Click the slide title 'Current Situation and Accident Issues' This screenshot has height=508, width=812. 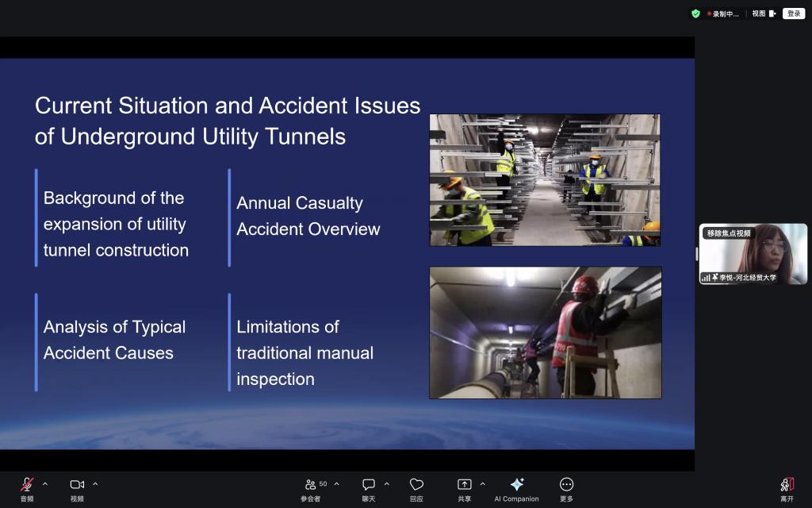tap(228, 106)
